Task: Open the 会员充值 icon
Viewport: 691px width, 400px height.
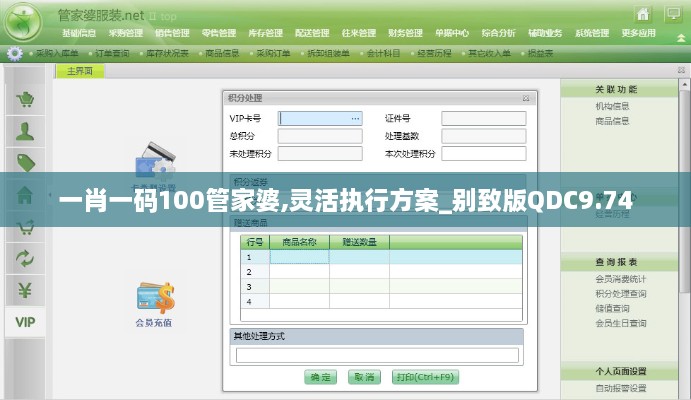Action: 154,305
